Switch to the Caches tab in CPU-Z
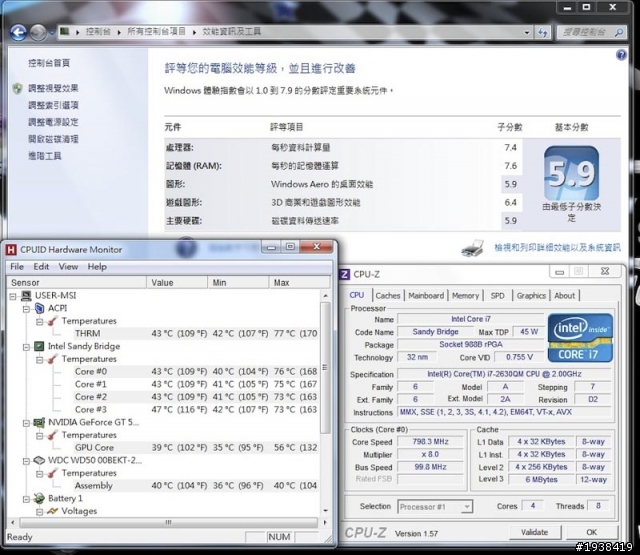Screen dimensions: 640x555 pos(388,295)
